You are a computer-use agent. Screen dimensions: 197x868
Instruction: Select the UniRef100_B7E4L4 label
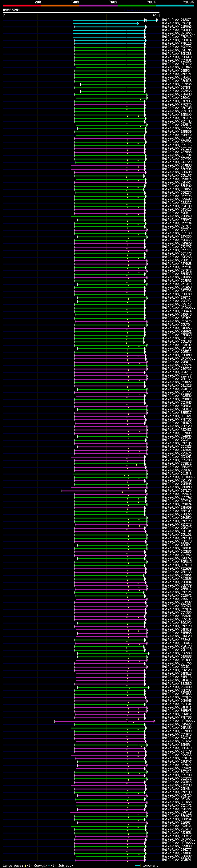point(176,77)
